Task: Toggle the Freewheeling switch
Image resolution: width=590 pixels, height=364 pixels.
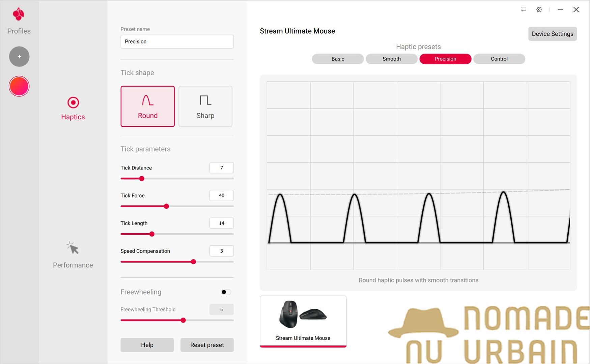Action: (226, 292)
